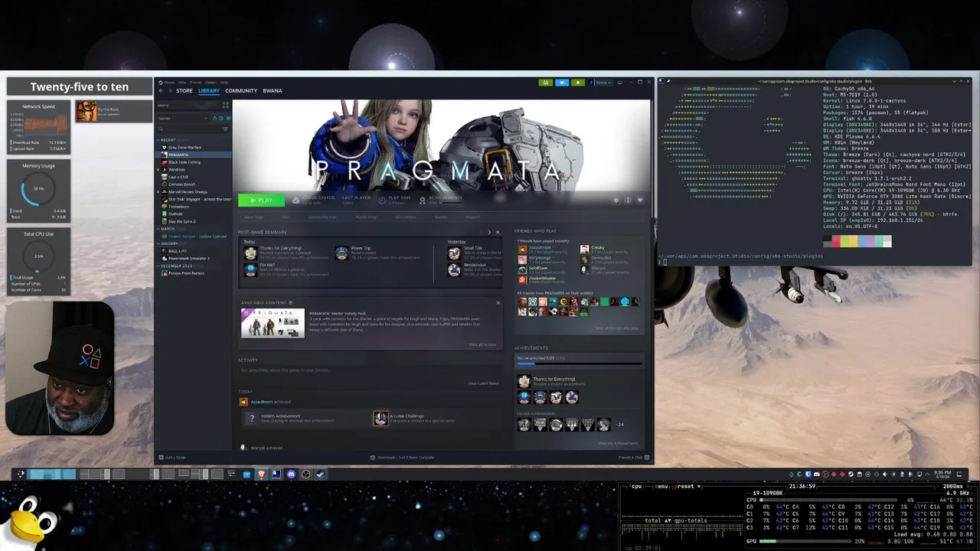Viewport: 980px width, 551px height.
Task: Close the post-game summary panel
Action: click(498, 232)
